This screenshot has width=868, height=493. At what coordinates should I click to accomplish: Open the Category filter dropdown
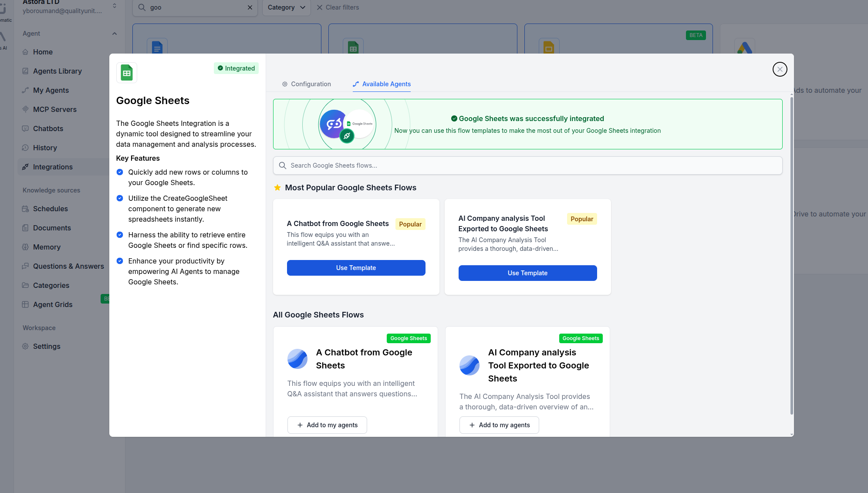(x=286, y=7)
